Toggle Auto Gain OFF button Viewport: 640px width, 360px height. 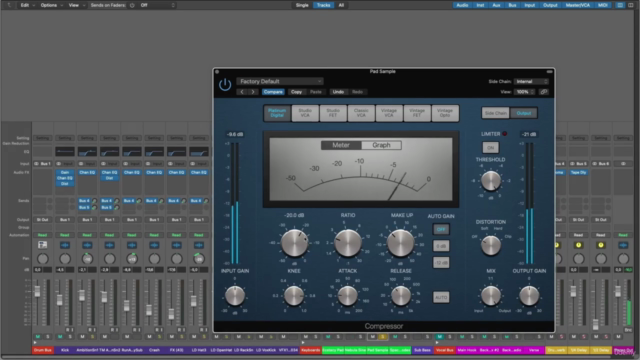441,229
